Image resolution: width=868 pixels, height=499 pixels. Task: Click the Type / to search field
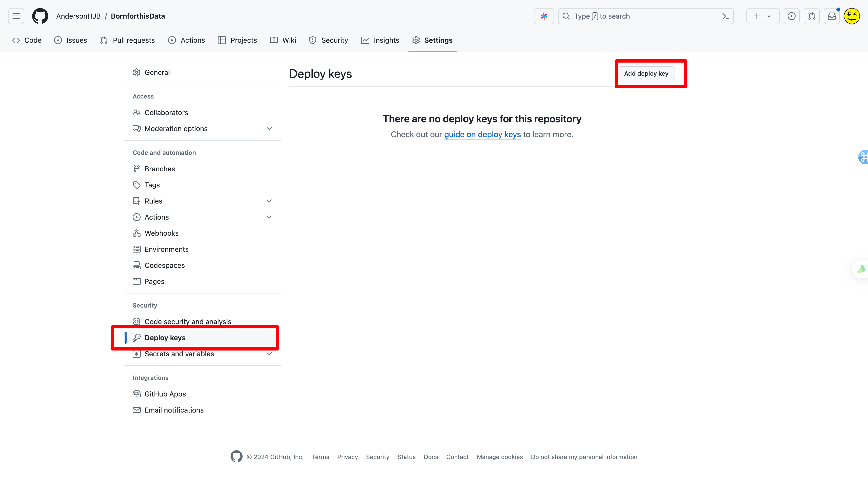pyautogui.click(x=645, y=16)
